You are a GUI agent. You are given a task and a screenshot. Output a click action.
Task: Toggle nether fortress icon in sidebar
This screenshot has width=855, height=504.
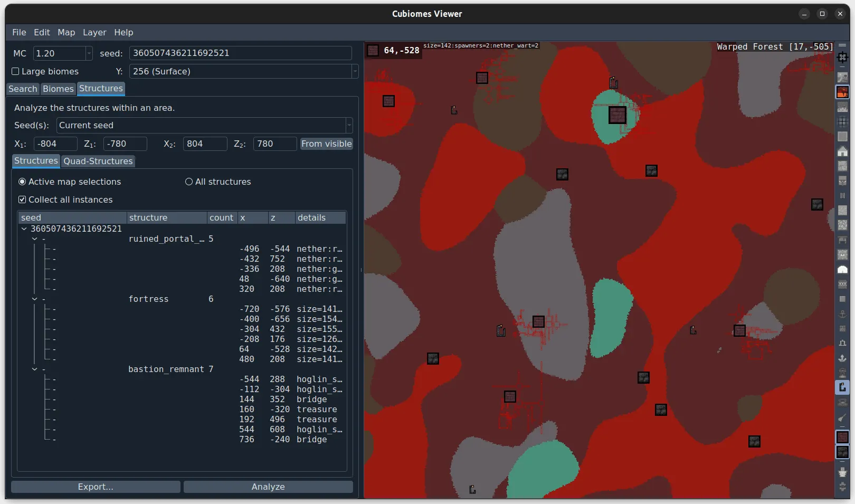tap(842, 437)
